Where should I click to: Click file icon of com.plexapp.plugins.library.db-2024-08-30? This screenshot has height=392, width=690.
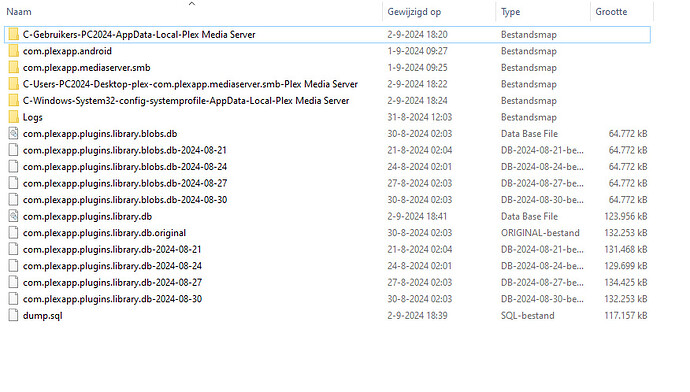pyautogui.click(x=14, y=299)
